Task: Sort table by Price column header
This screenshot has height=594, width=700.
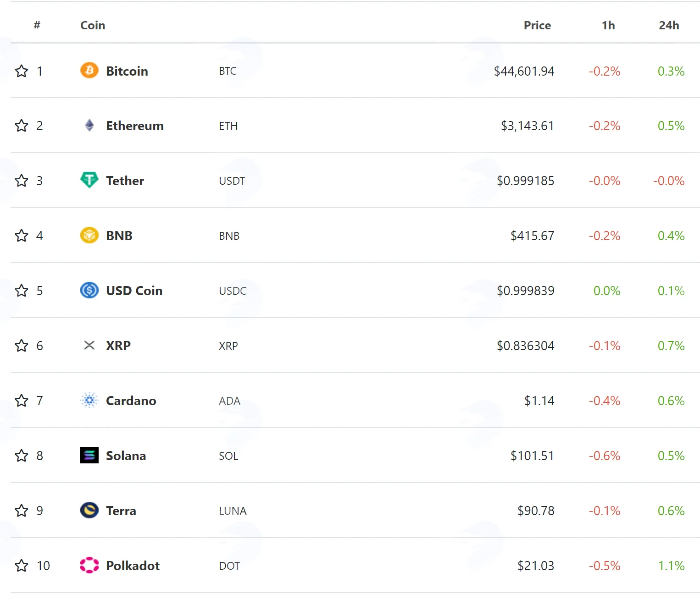Action: [537, 25]
